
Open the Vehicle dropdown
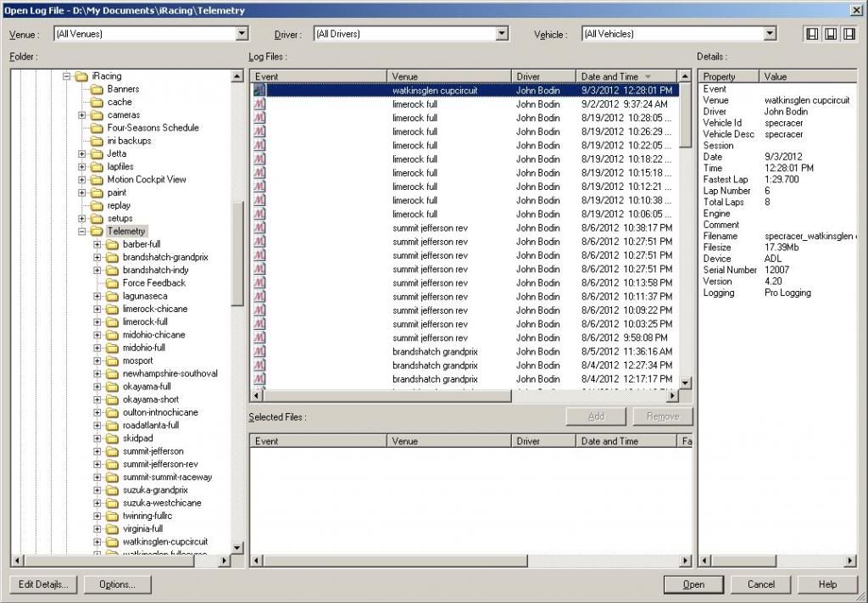(x=770, y=34)
